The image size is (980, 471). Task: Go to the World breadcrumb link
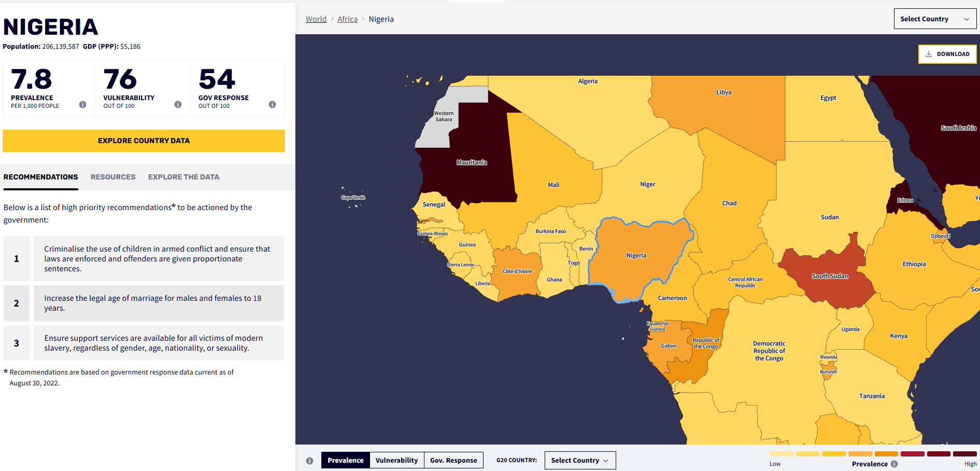click(316, 19)
